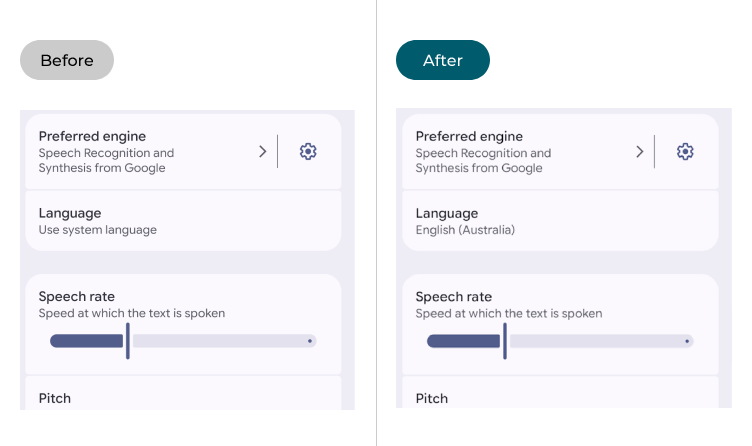752x446 pixels.
Task: Click the gray Before label pill
Action: 67,60
